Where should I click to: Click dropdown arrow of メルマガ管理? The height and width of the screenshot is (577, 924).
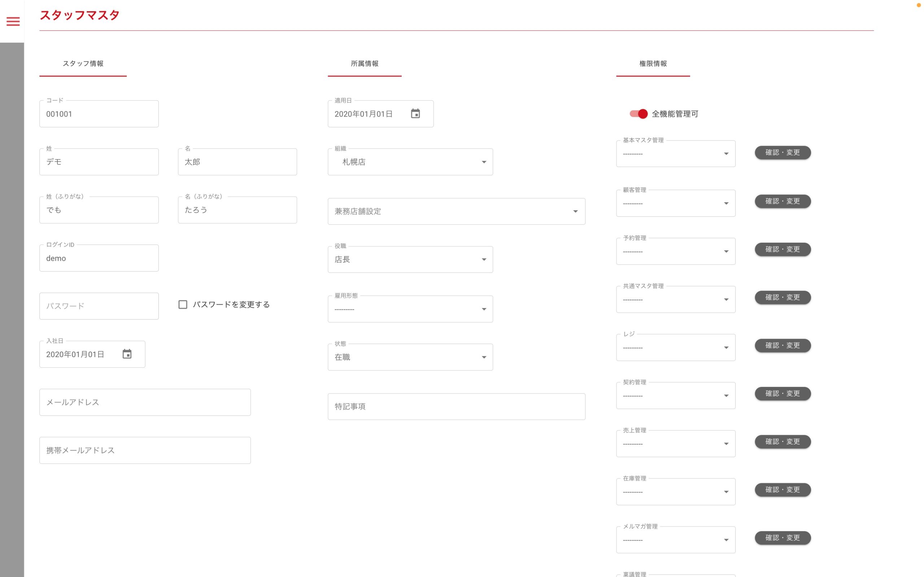(726, 540)
